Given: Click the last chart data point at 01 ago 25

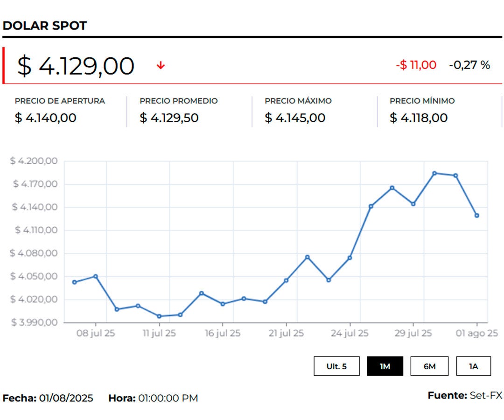Looking at the screenshot, I should 476,216.
